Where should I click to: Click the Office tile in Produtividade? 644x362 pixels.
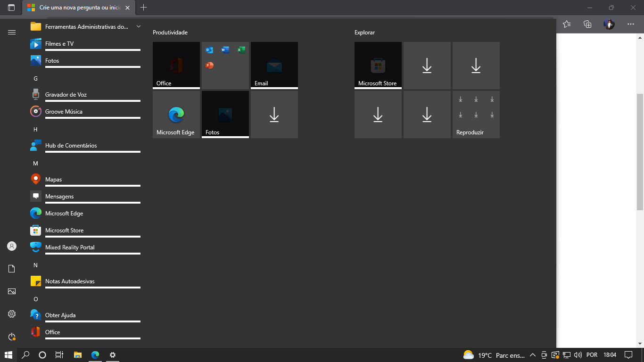click(x=176, y=66)
